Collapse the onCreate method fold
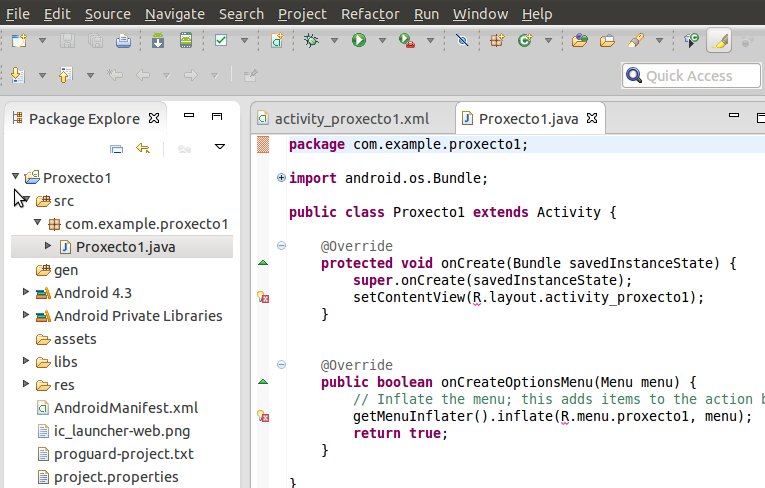 pyautogui.click(x=282, y=245)
